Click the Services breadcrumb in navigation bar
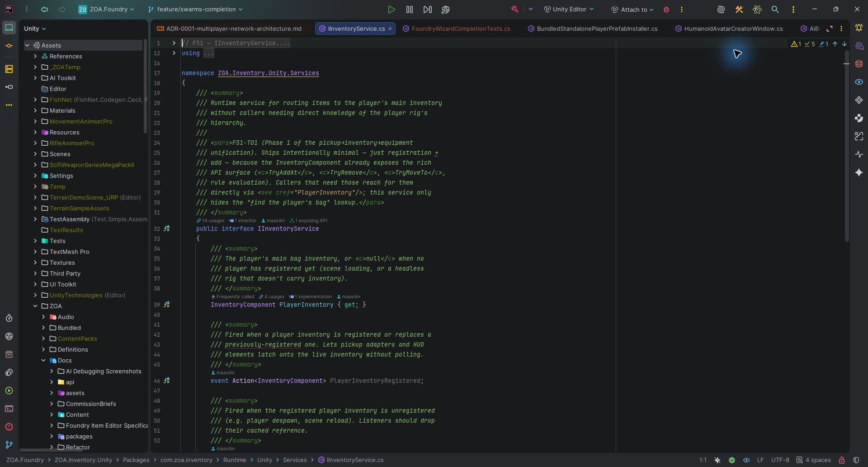Viewport: 868px width, 467px height. (x=295, y=460)
